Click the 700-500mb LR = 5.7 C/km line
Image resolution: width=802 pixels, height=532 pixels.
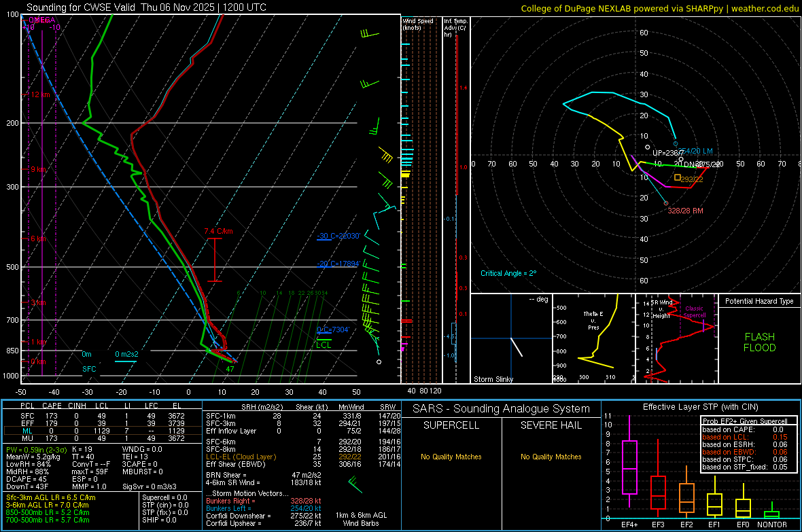click(x=48, y=520)
